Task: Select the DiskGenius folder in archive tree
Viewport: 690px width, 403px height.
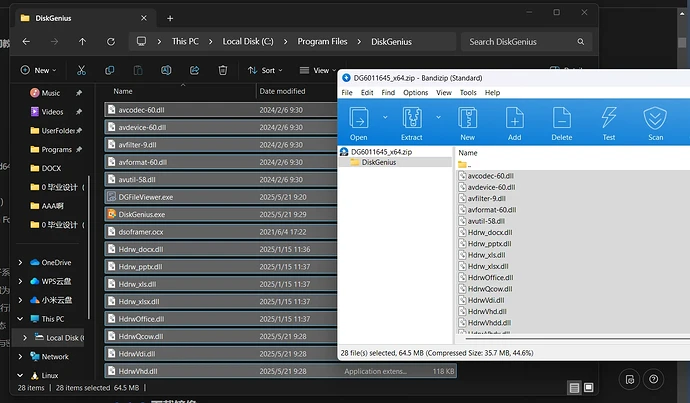Action: click(378, 162)
